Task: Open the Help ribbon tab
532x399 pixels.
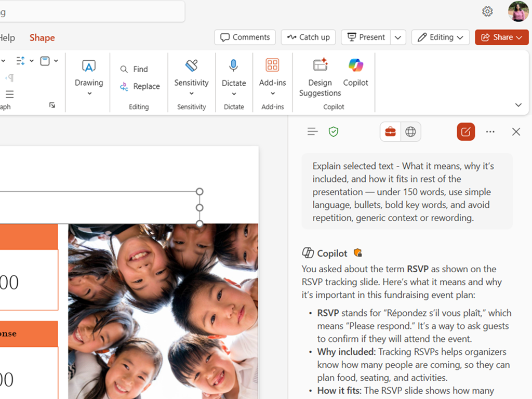Action: pos(7,37)
